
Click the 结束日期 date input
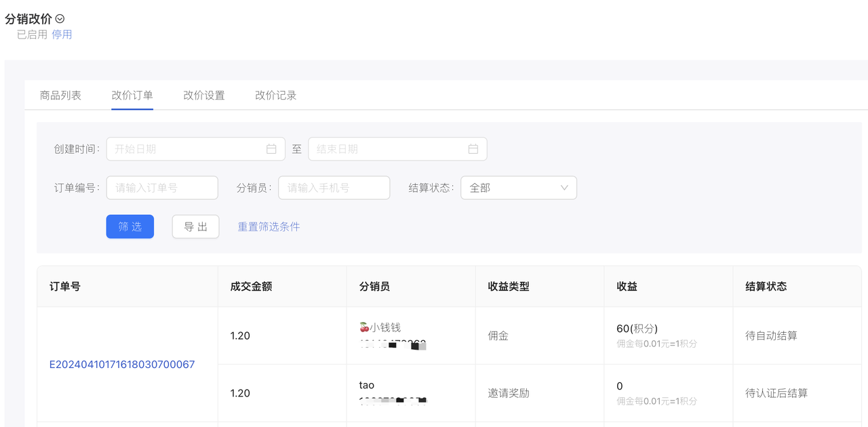[x=397, y=149]
